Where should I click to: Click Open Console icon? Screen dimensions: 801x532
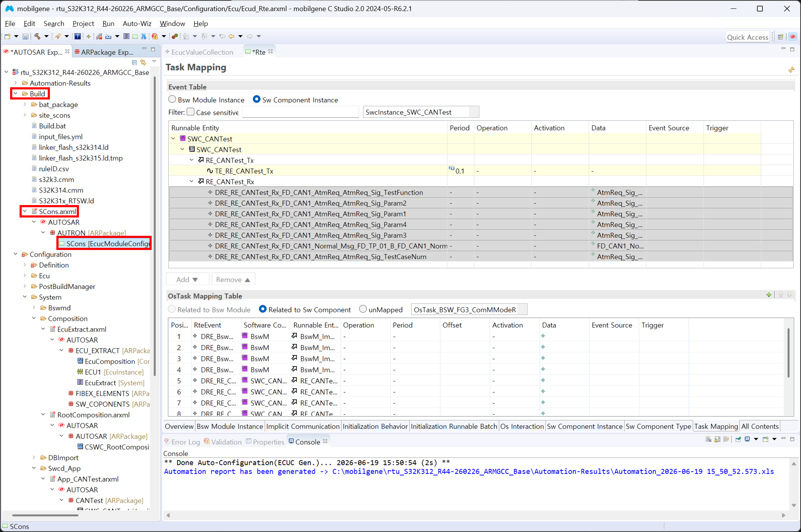click(x=765, y=439)
